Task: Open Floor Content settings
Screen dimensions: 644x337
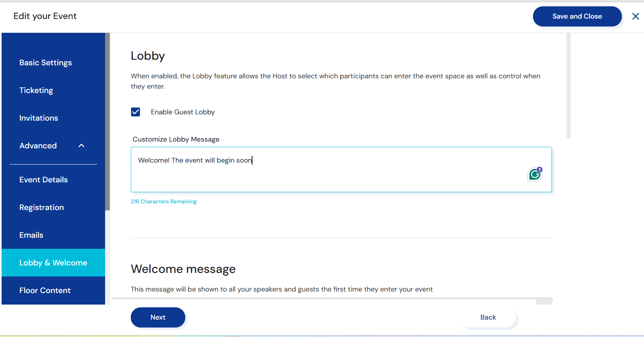Action: click(x=45, y=290)
